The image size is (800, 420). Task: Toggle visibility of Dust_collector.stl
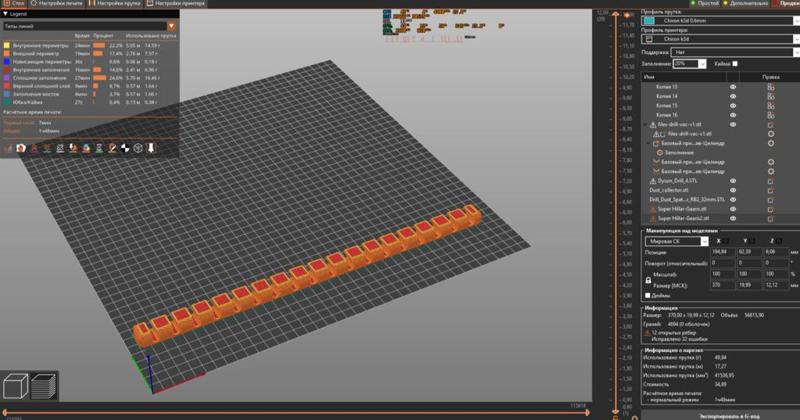tap(733, 190)
